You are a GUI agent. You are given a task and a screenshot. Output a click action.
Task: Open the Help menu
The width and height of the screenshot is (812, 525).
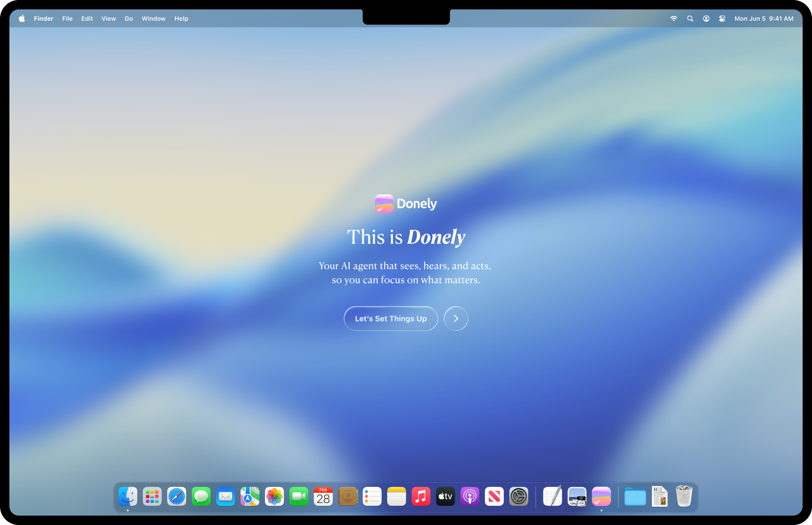point(181,18)
